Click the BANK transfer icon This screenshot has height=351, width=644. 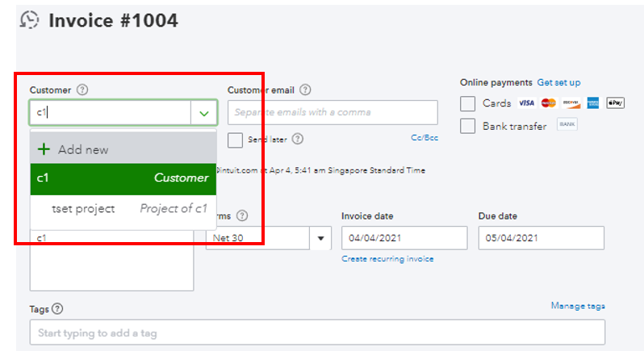pos(567,124)
